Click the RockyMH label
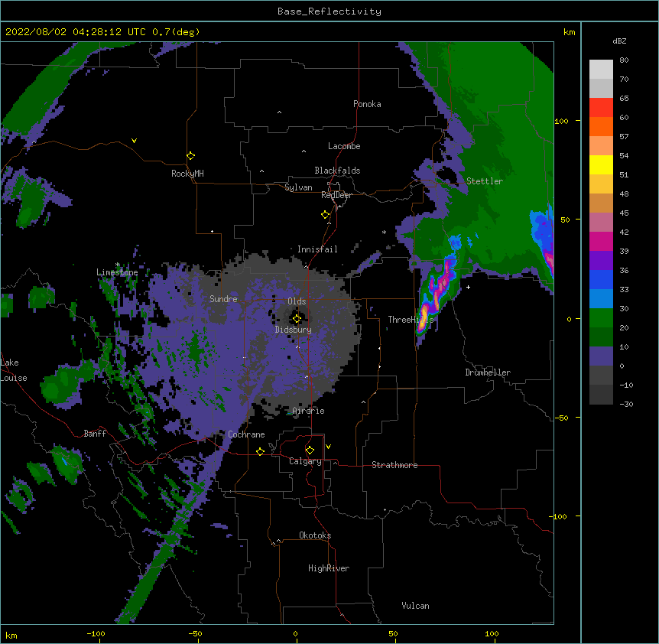This screenshot has height=644, width=659. tap(187, 174)
